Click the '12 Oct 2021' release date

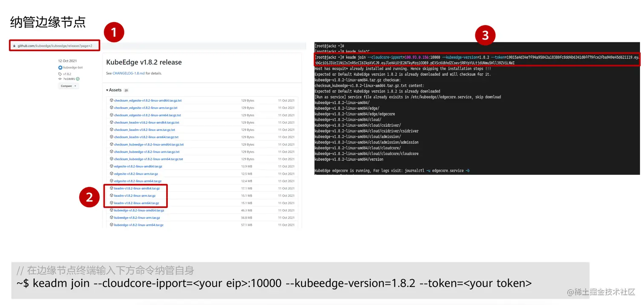(67, 61)
